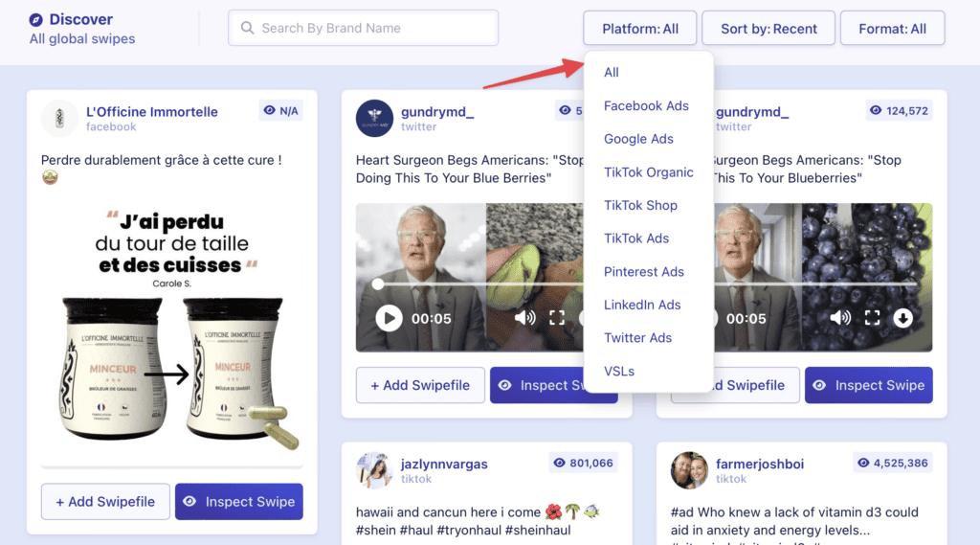Screen dimensions: 980x545
Task: Click 'All global swipes' subtitle
Action: click(x=82, y=39)
